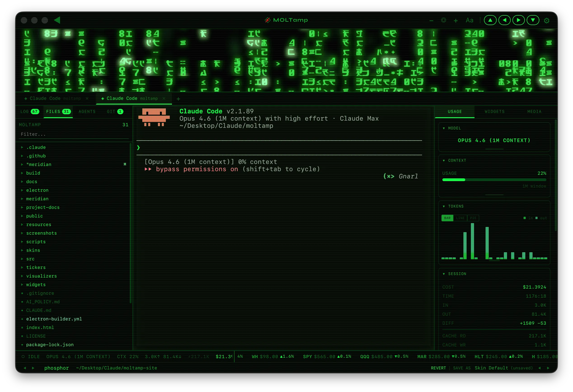Click the REVERT button
This screenshot has height=392, width=573.
coord(438,368)
